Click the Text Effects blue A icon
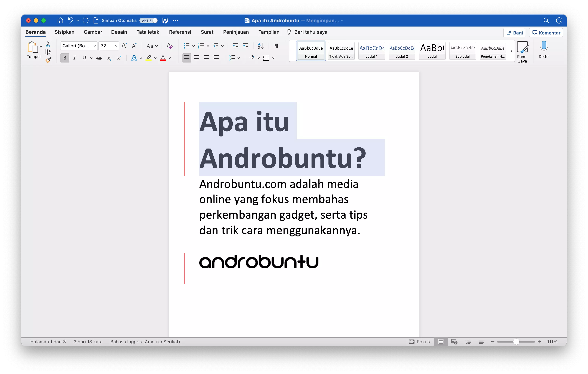The width and height of the screenshot is (588, 374). (134, 58)
